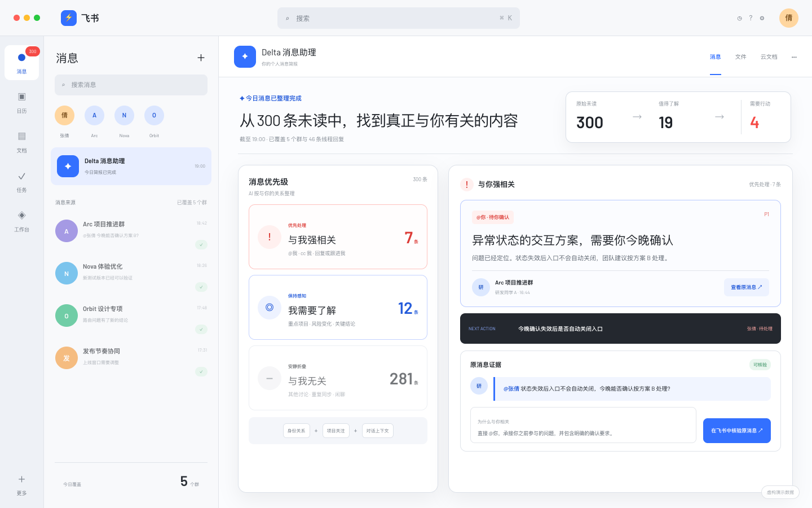Switch to the 消息 tab
The image size is (812, 508).
point(716,57)
